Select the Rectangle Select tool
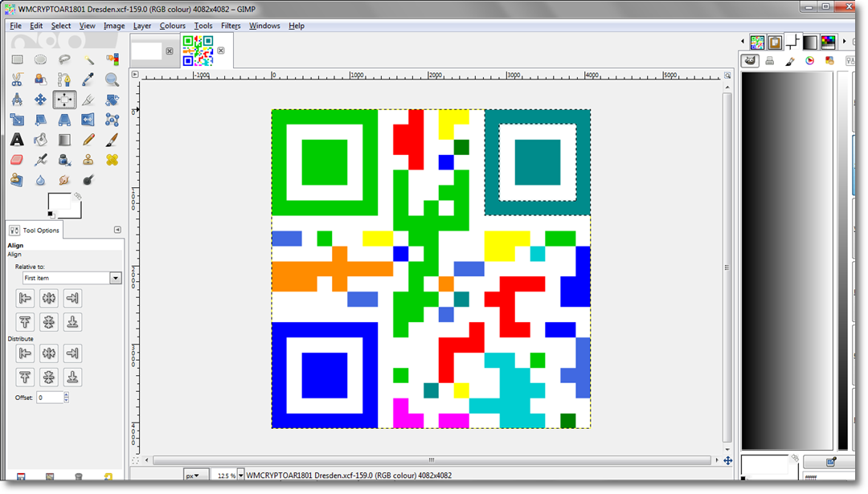Viewport: 868px width, 494px height. pos(17,59)
